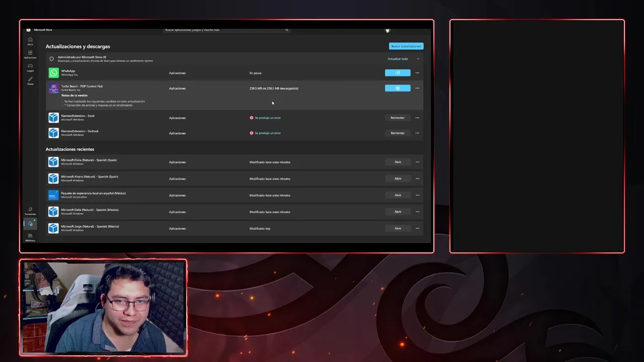Image resolution: width=644 pixels, height=362 pixels.
Task: Open Microsoft Elvira with Abrir
Action: pyautogui.click(x=397, y=162)
